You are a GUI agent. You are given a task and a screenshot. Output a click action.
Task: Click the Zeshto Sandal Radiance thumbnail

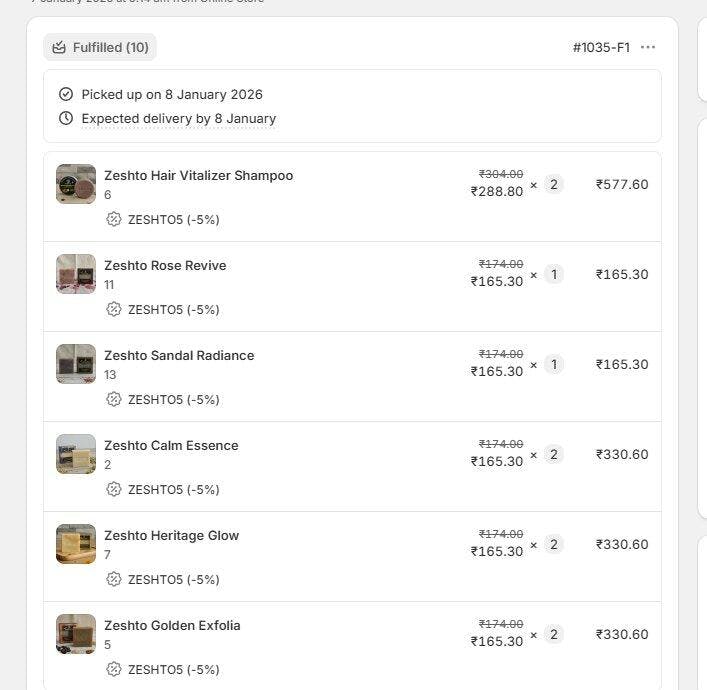point(76,364)
